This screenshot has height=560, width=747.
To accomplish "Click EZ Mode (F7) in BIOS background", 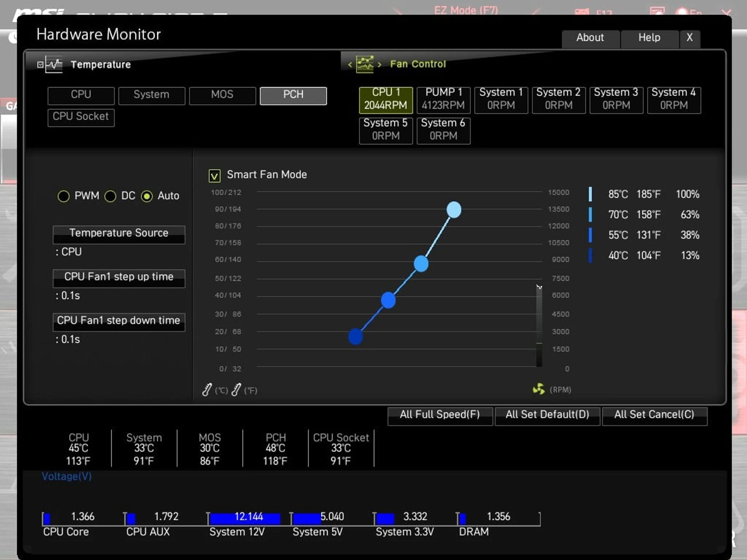I will pos(466,10).
